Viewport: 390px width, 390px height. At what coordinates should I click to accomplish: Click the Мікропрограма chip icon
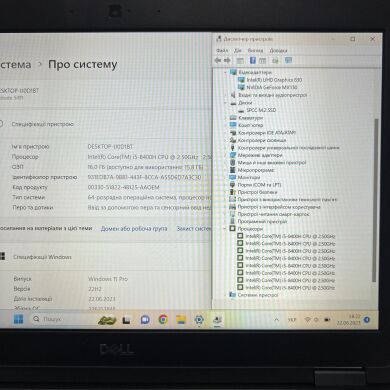pos(233,170)
